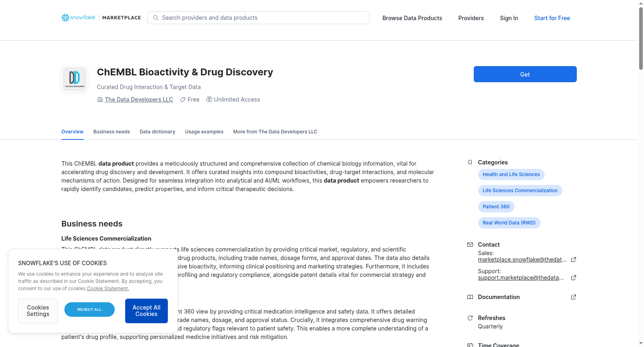Click the Categories bookmark icon
Image resolution: width=644 pixels, height=347 pixels.
click(x=470, y=162)
